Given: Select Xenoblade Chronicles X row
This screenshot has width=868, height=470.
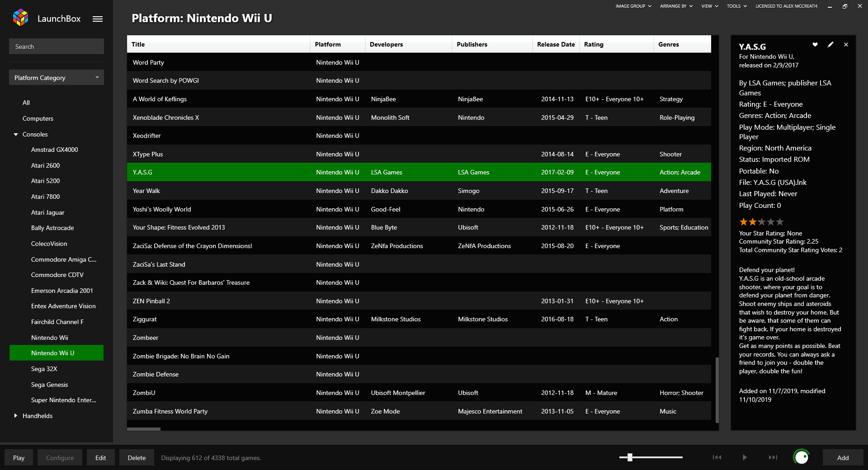Looking at the screenshot, I should pos(419,117).
